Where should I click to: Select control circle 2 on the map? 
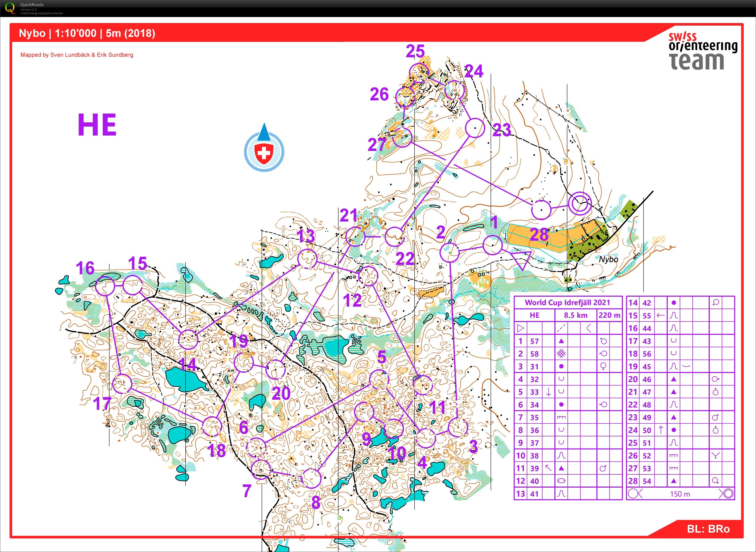pos(450,253)
